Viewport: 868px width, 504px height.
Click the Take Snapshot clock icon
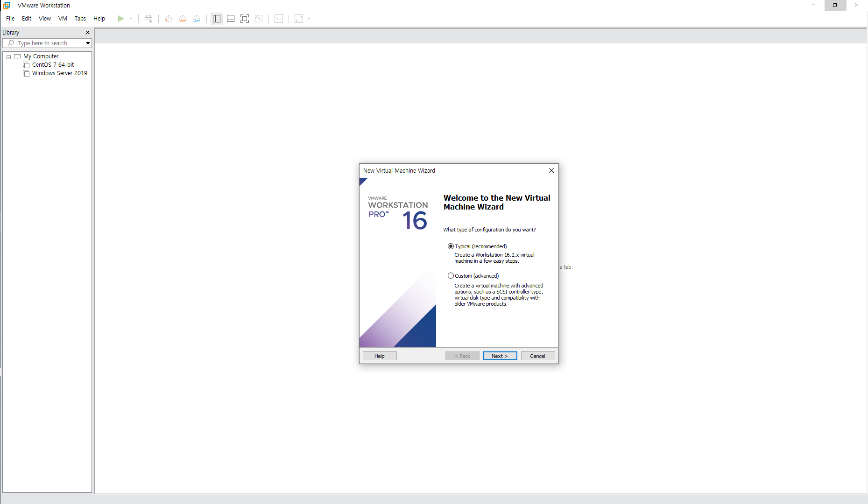point(168,19)
